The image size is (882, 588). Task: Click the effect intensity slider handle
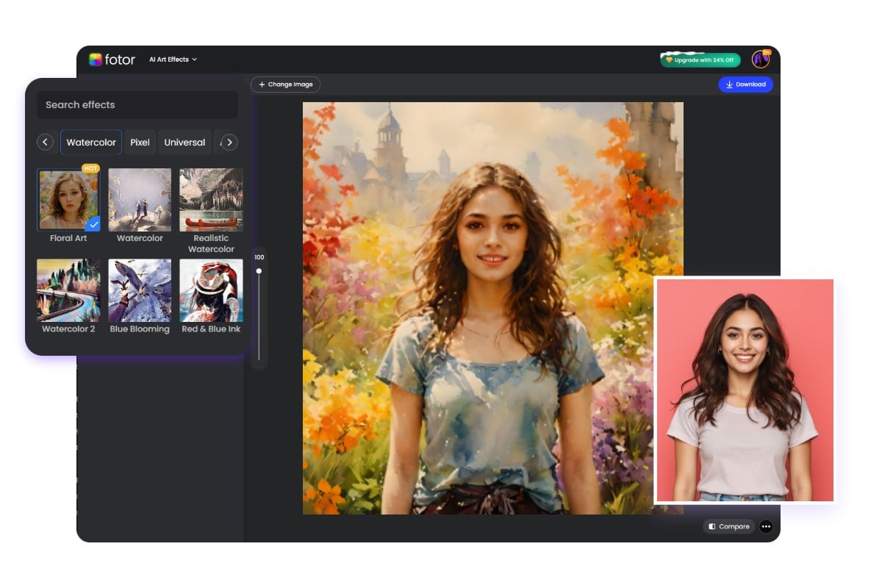(259, 271)
